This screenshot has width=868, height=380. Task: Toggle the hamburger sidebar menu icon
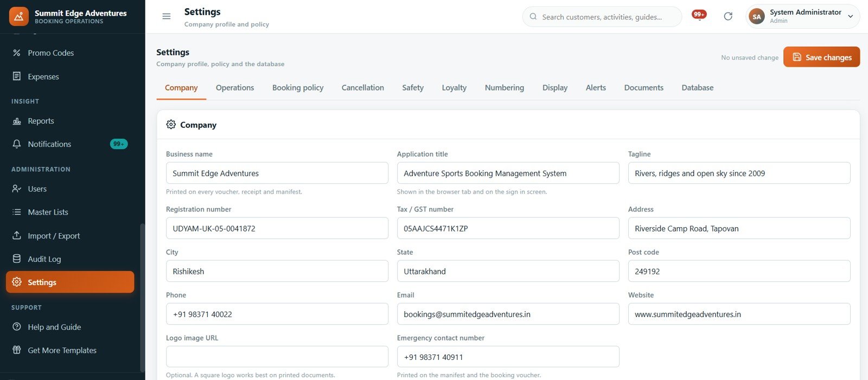coord(167,16)
